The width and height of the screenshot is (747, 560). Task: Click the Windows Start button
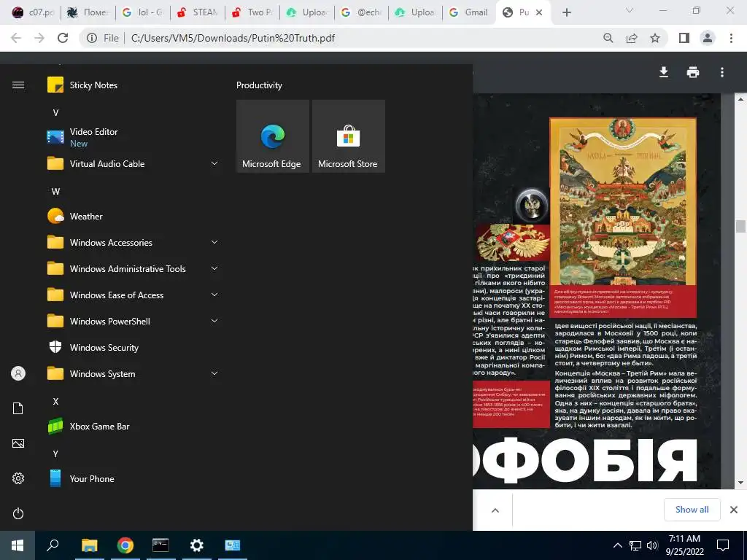[x=18, y=545]
